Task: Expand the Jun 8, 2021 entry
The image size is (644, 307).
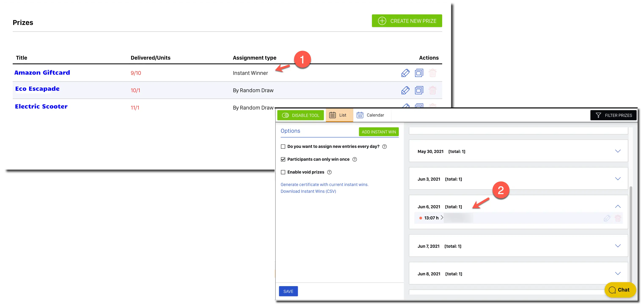Action: pyautogui.click(x=618, y=274)
